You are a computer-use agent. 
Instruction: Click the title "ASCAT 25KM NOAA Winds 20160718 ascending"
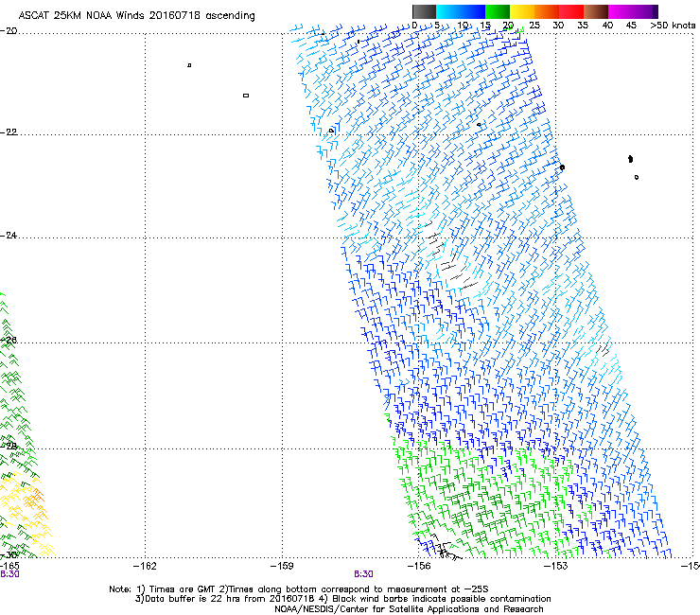pyautogui.click(x=136, y=16)
